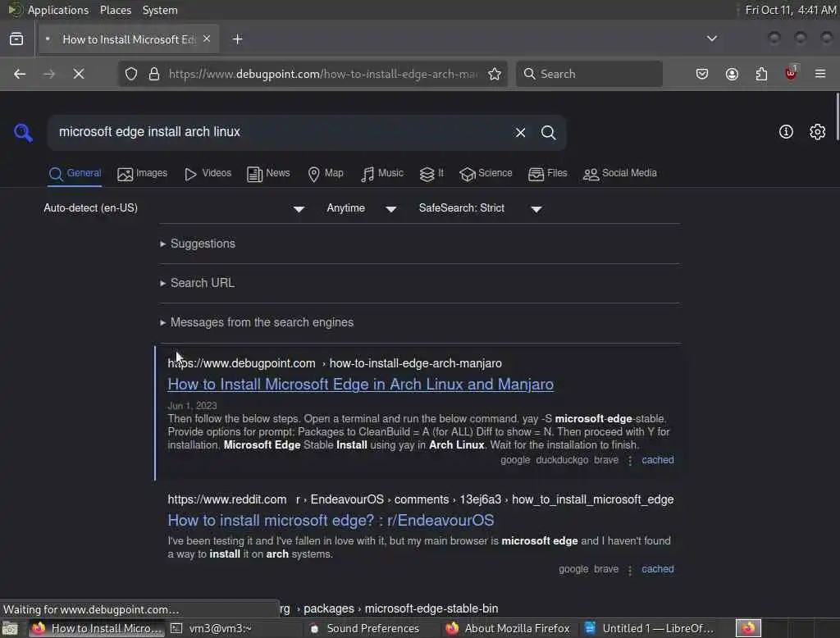Open How to Install Microsoft Edge in Arch link

click(361, 385)
